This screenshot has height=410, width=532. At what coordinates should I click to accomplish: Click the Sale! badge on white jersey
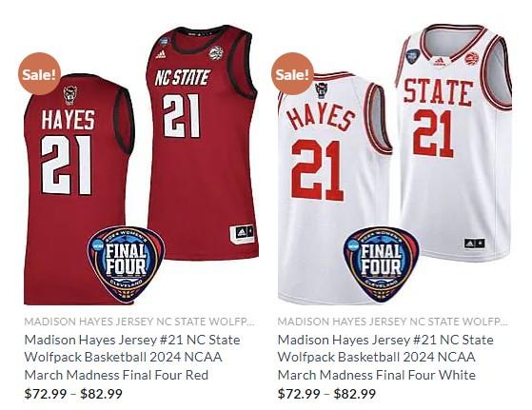tap(292, 73)
